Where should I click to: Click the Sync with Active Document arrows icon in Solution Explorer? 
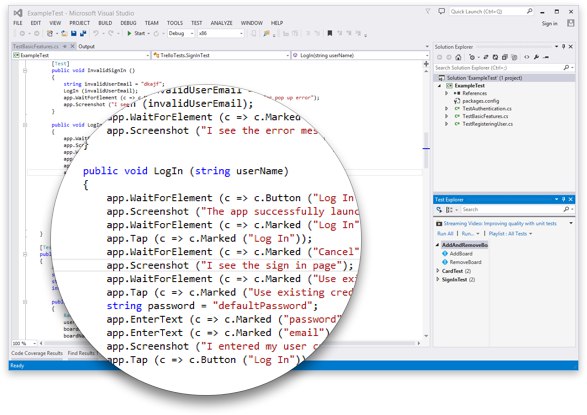coord(486,57)
